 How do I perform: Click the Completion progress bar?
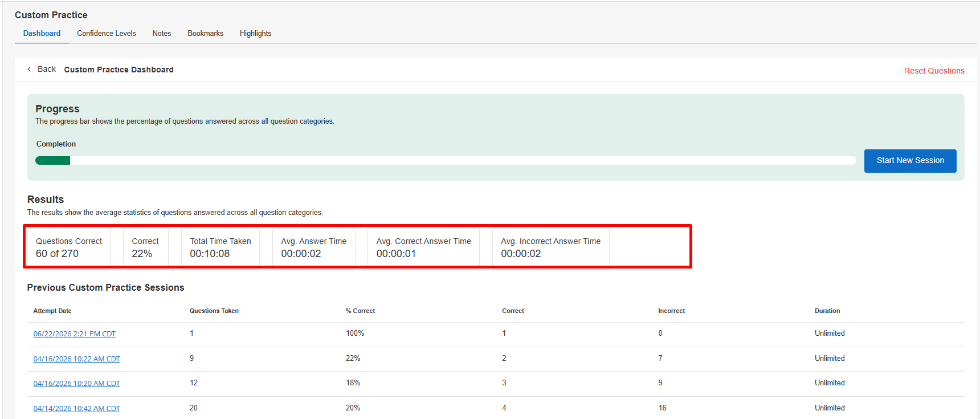coord(446,161)
